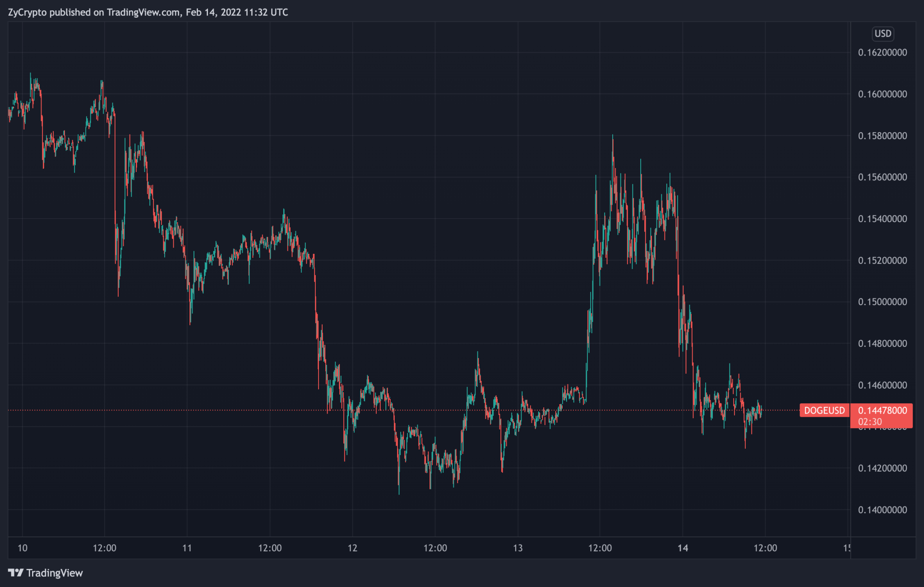Click date label 13 on time axis
This screenshot has width=924, height=587.
(x=517, y=548)
